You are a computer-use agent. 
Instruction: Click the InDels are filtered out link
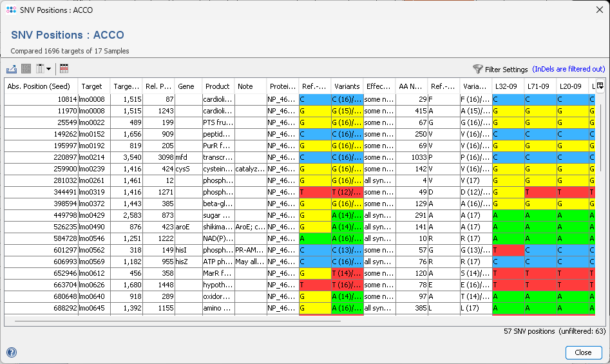(x=569, y=69)
